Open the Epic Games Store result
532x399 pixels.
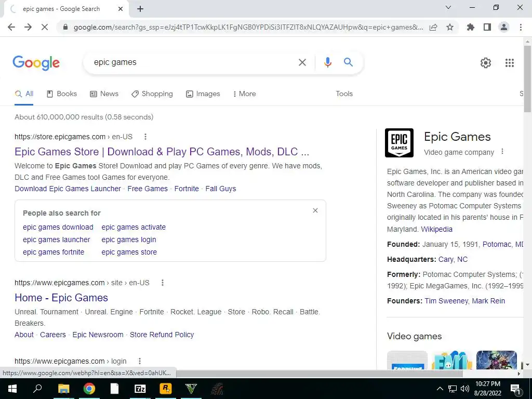(162, 152)
